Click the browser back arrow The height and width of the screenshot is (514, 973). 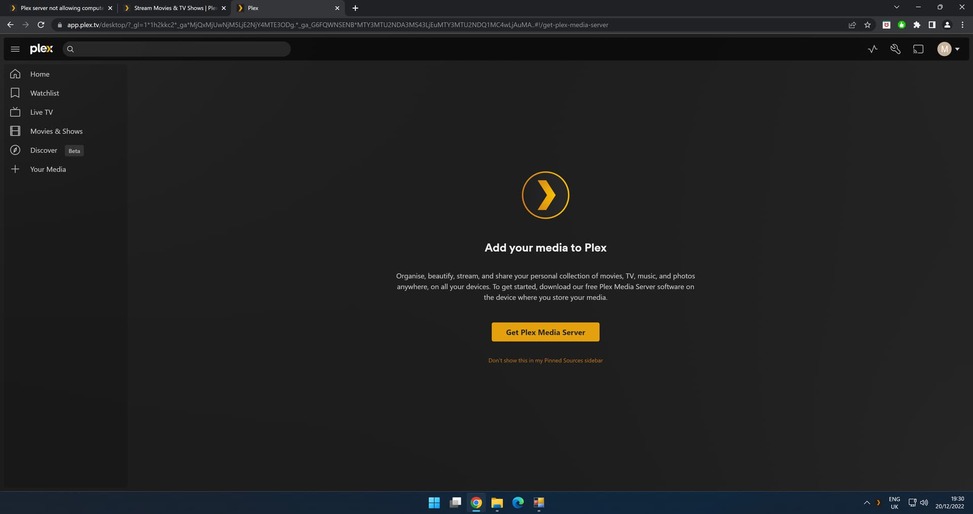click(10, 25)
